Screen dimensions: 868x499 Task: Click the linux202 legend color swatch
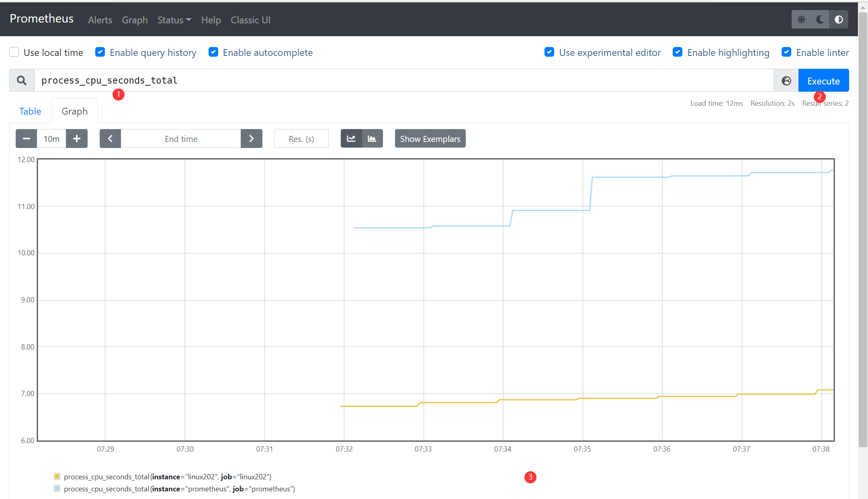click(57, 476)
